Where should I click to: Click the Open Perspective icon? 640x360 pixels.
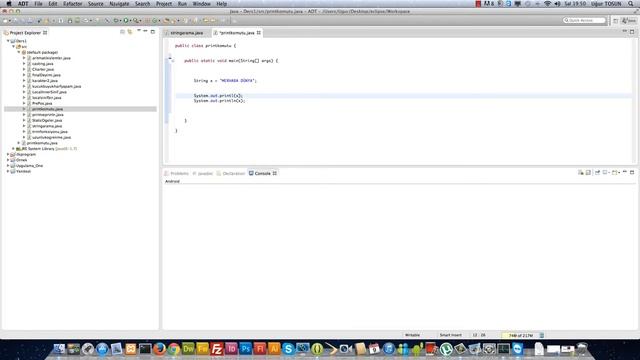616,20
